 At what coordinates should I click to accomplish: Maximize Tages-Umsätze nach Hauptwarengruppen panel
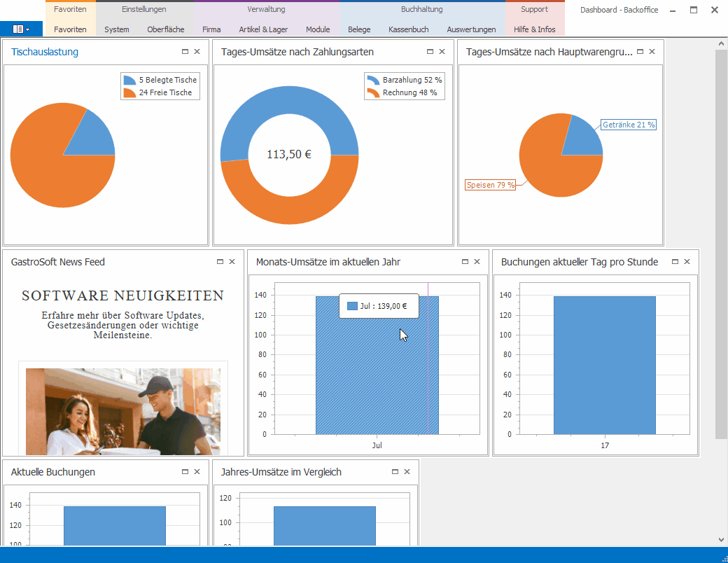640,52
